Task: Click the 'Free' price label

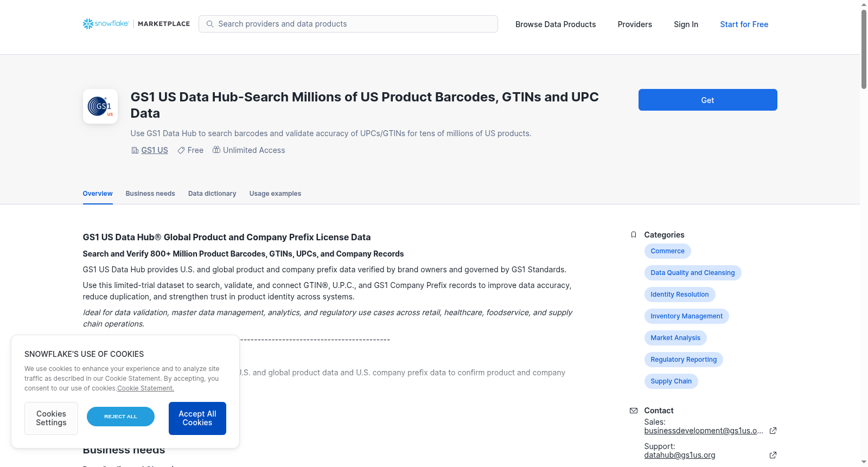Action: pos(195,150)
